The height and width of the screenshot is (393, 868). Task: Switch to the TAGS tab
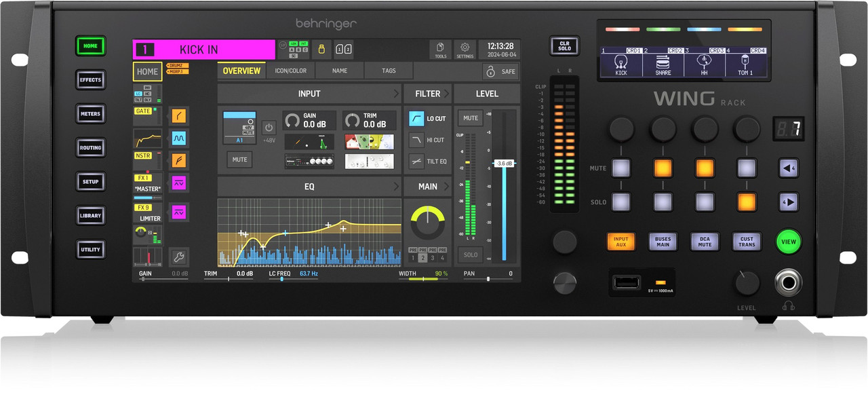[x=389, y=71]
